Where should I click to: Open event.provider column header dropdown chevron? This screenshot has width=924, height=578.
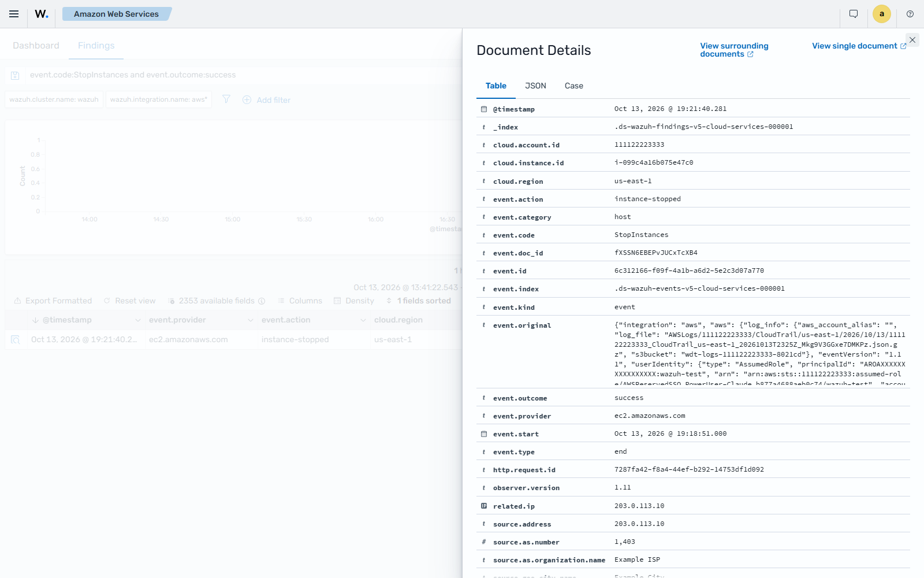click(x=250, y=320)
